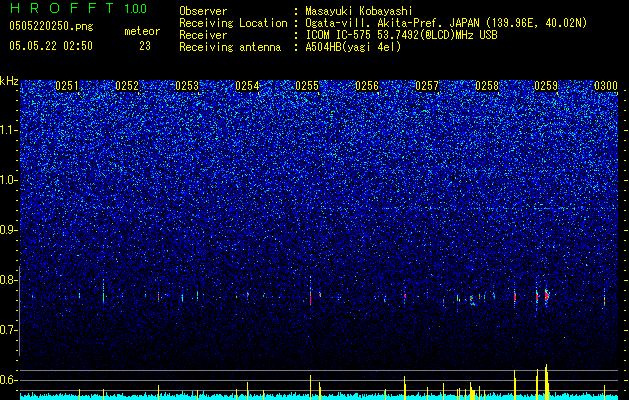Click the 0.7 frequency axis label
629x400 pixels.
(9, 330)
